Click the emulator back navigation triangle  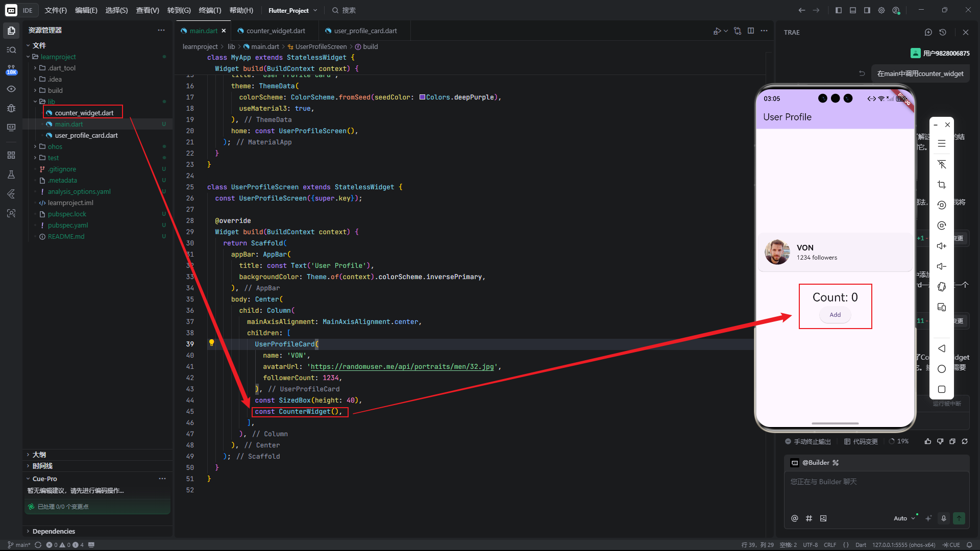pos(942,348)
